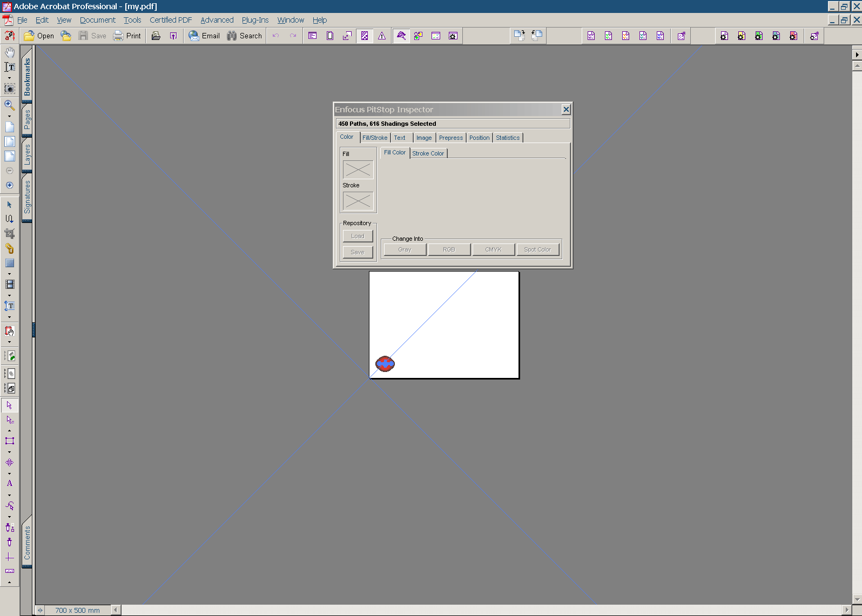Open the Bookmarks side panel tab

27,77
